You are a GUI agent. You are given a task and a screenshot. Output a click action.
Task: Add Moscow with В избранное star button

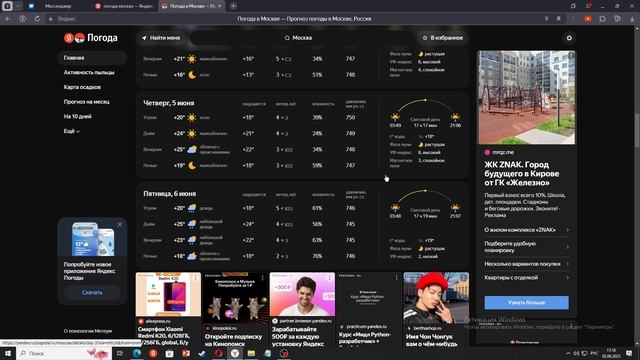click(443, 38)
